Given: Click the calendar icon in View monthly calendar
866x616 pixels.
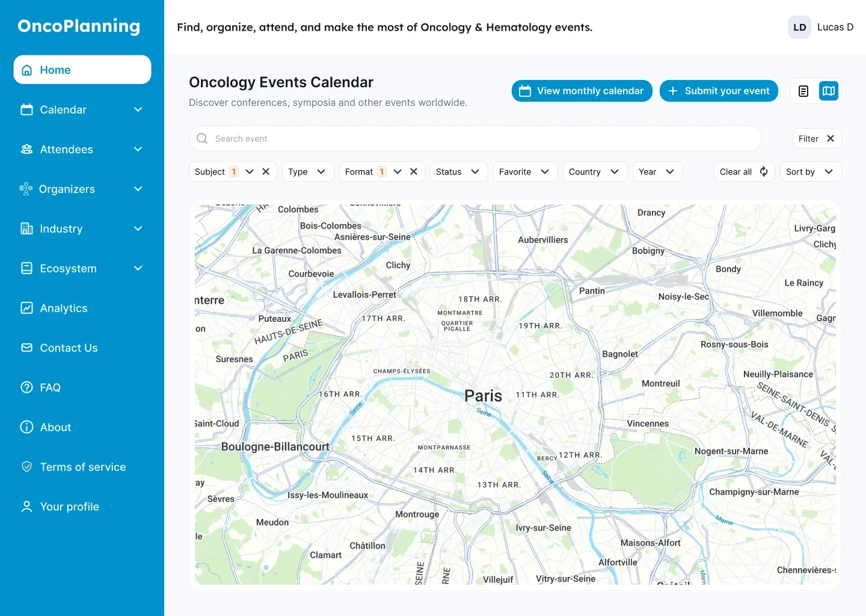Looking at the screenshot, I should tap(525, 91).
